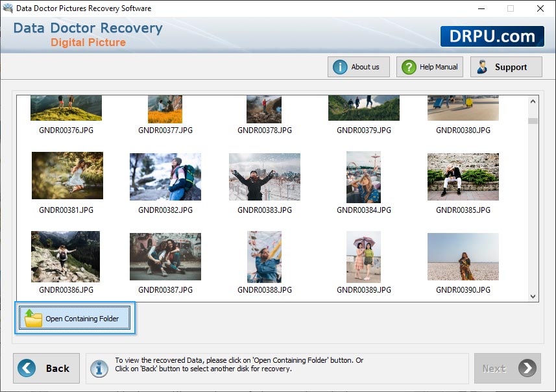The width and height of the screenshot is (556, 392).
Task: Click file name GNDR00381.JPG
Action: pyautogui.click(x=66, y=210)
